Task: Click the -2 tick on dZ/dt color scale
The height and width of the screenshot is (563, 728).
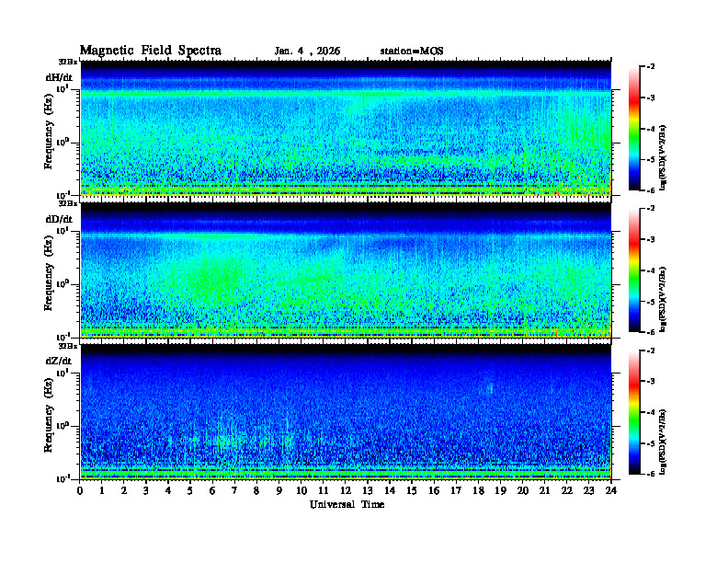Action: pyautogui.click(x=651, y=350)
